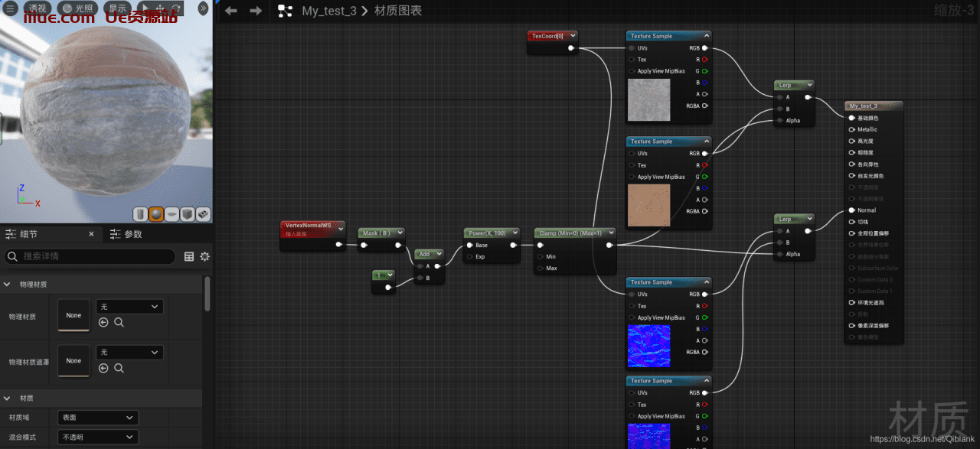Collapse the 材质 category section
The width and height of the screenshot is (980, 449).
click(8, 399)
